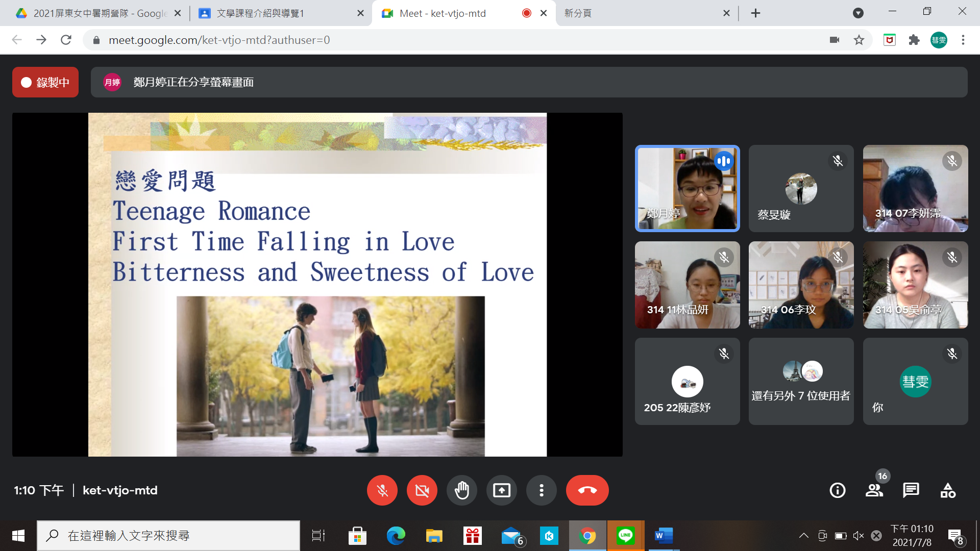
Task: Turn on the camera in Meet
Action: pos(422,490)
